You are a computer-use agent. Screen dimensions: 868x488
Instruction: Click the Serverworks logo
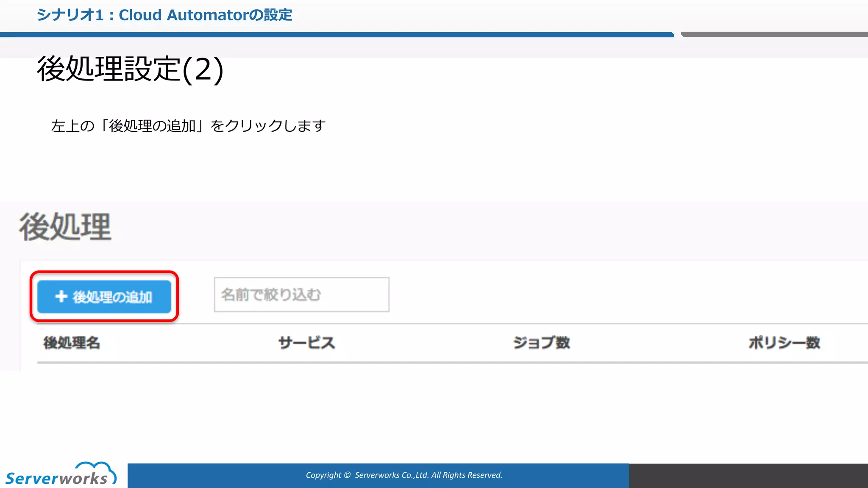coord(61,474)
